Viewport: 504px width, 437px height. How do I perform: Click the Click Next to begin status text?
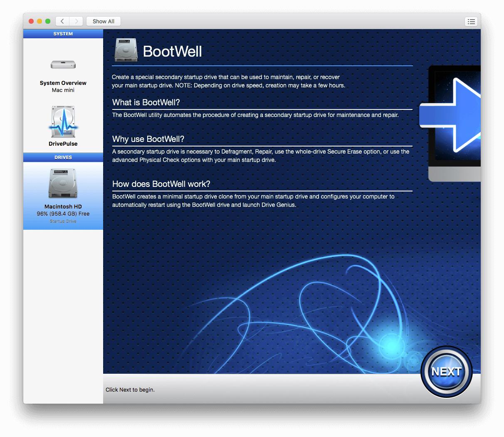[130, 390]
